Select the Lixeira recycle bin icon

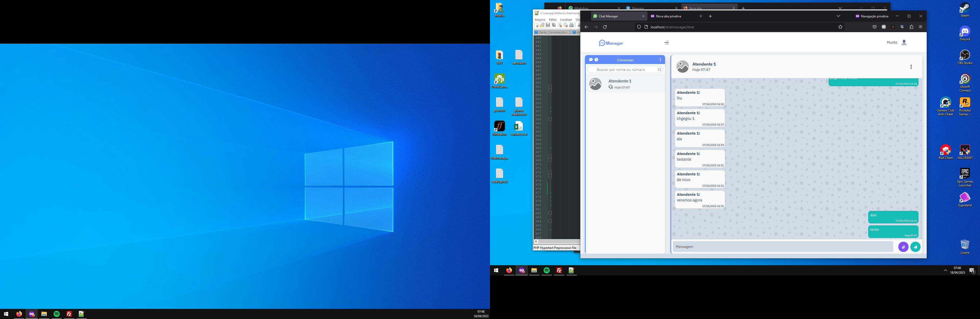pyautogui.click(x=965, y=246)
